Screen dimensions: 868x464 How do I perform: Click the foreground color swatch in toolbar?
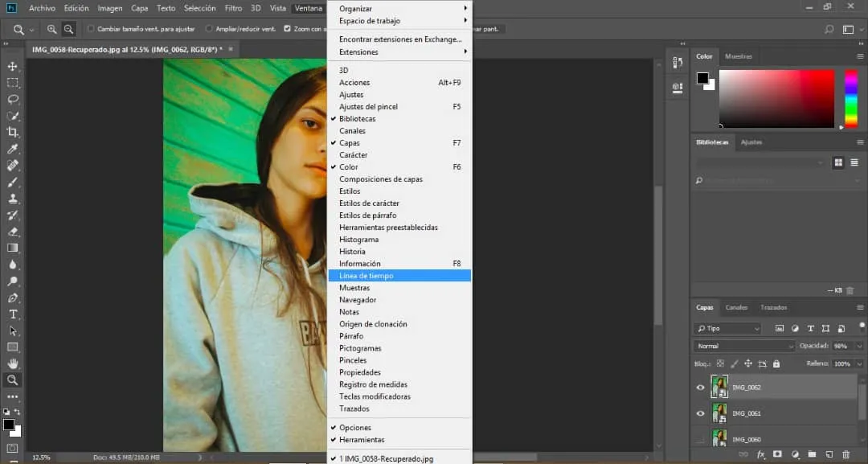pos(8,425)
